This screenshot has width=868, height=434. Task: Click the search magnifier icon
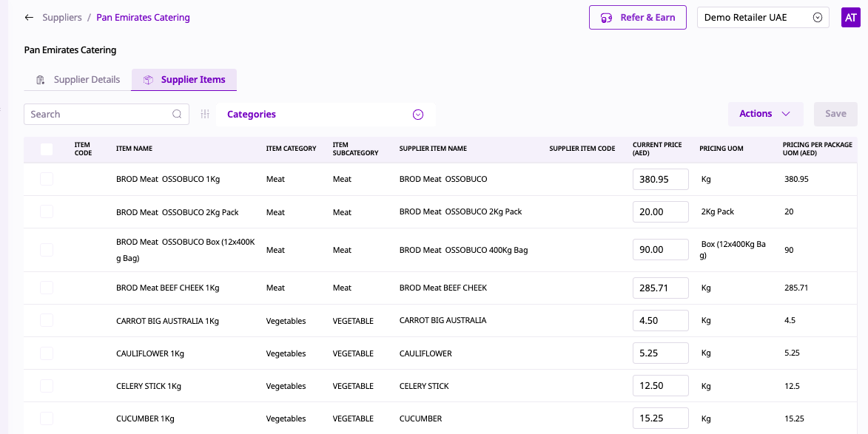177,115
